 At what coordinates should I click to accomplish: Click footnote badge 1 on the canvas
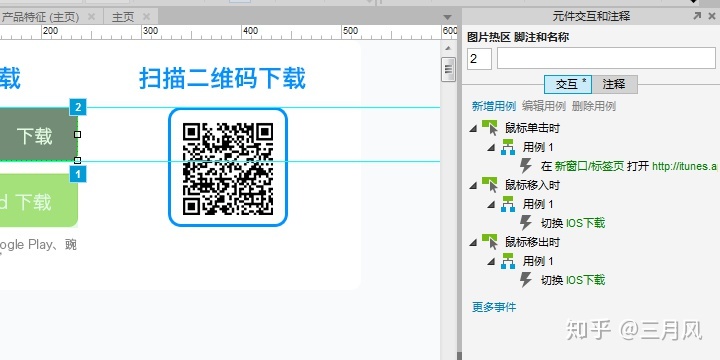pos(78,174)
